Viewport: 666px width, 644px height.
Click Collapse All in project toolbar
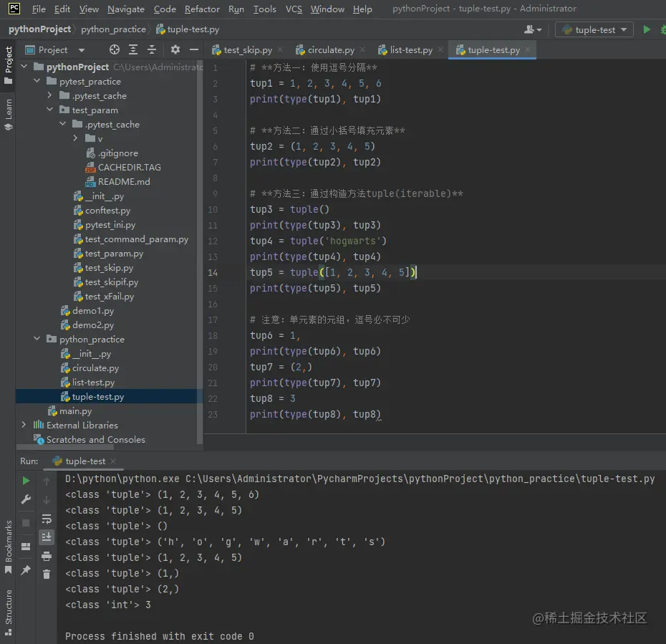[152, 49]
